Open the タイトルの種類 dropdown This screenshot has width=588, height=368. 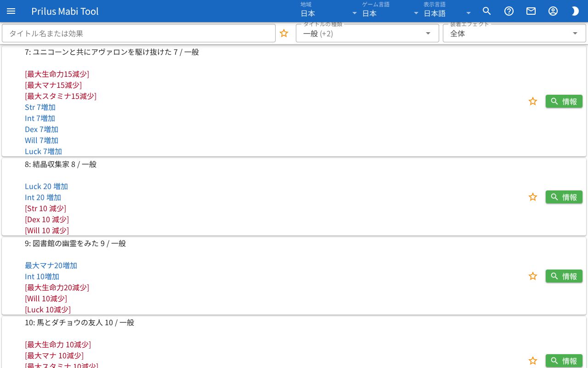[367, 33]
